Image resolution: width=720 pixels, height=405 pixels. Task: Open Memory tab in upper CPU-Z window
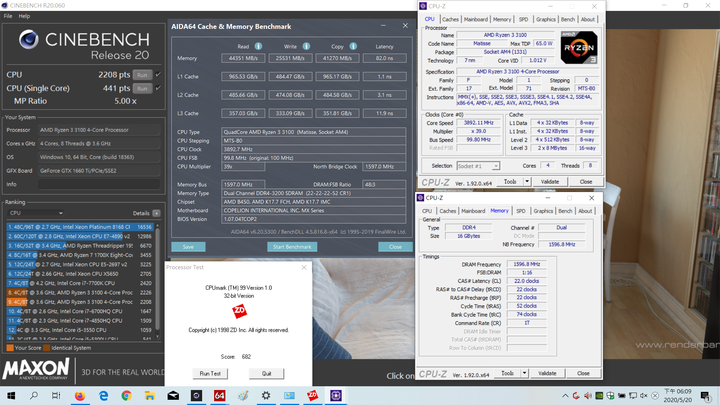pyautogui.click(x=502, y=19)
